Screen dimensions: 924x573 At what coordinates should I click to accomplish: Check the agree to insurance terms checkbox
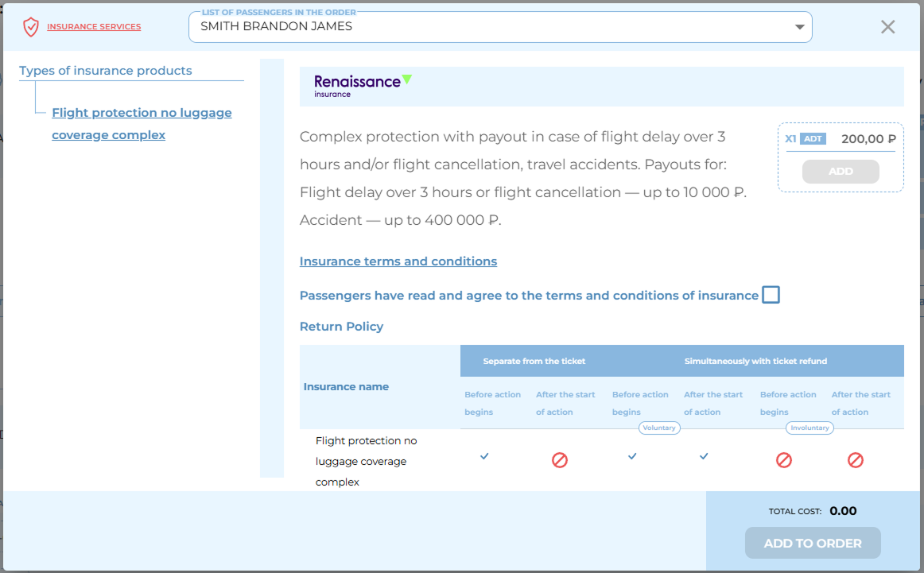(771, 295)
